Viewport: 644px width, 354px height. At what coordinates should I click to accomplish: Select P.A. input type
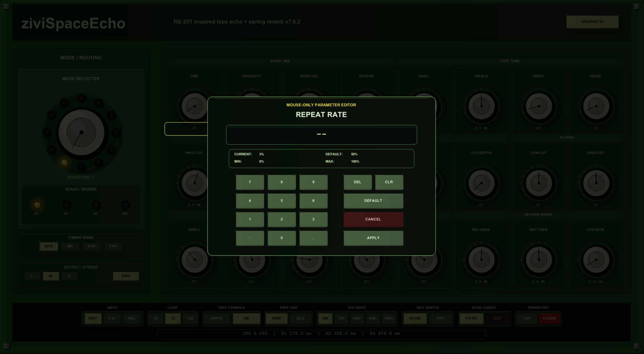pos(112,318)
